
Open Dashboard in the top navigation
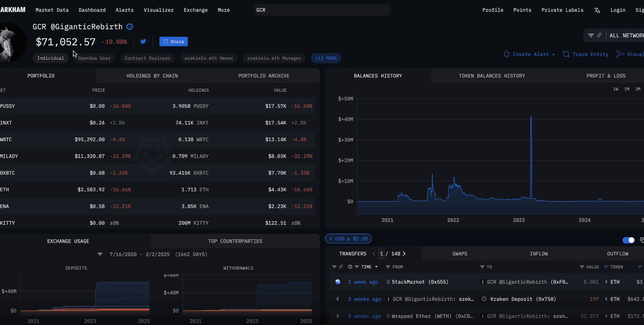[x=92, y=10]
